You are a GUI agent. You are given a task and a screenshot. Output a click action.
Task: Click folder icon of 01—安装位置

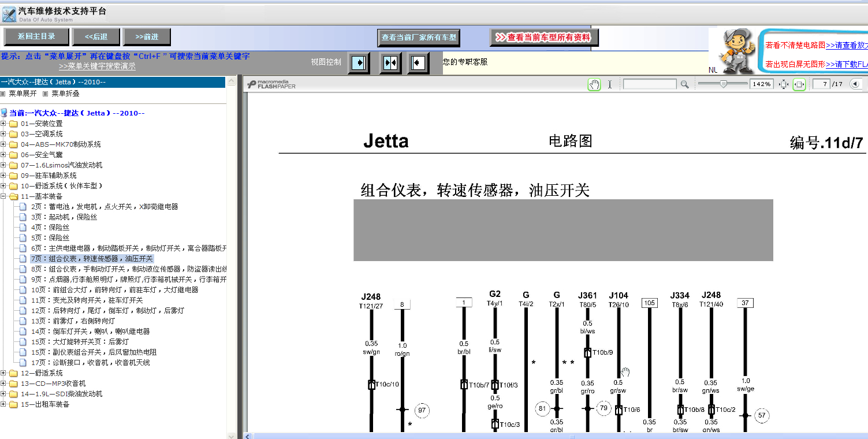point(13,124)
